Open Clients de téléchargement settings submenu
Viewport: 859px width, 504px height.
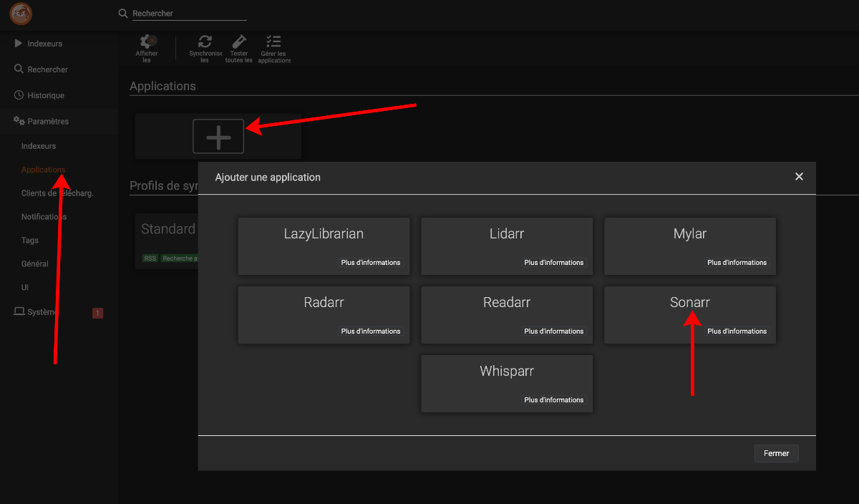57,193
